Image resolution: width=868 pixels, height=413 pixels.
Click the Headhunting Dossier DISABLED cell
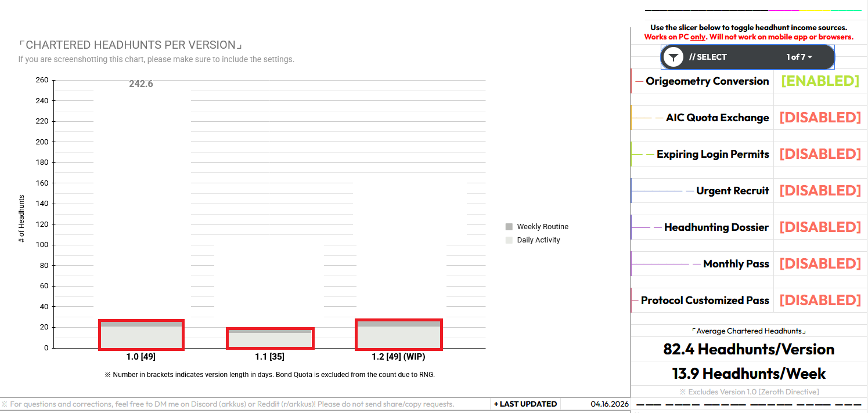(820, 227)
